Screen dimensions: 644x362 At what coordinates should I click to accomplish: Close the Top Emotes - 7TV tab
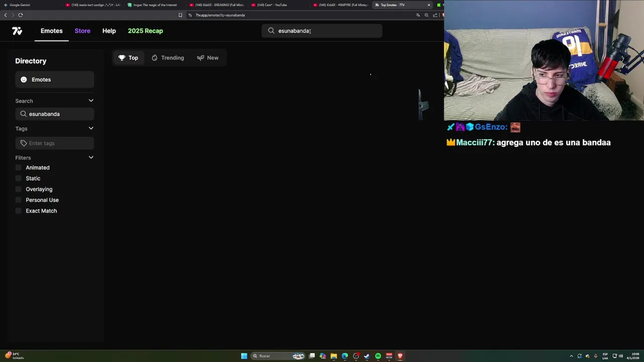pos(429,5)
